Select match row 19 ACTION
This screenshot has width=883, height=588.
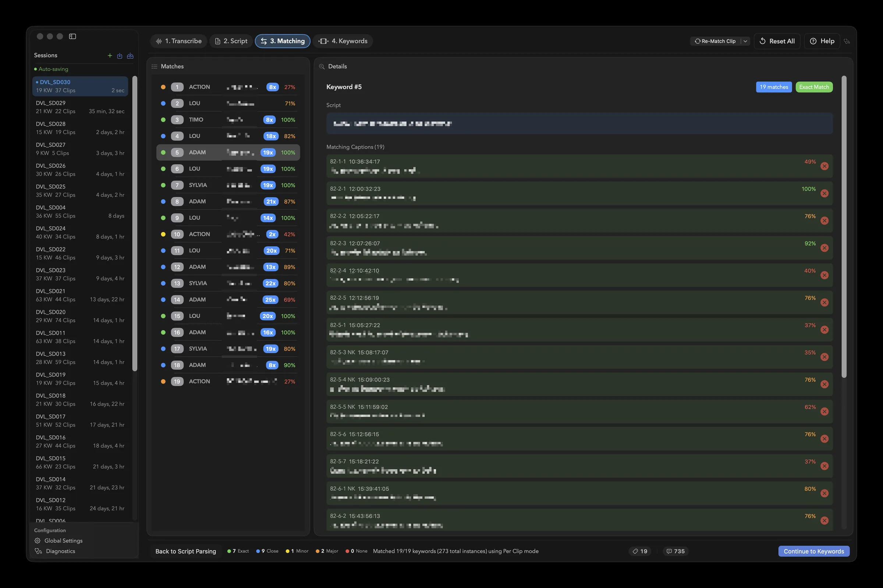click(x=228, y=381)
